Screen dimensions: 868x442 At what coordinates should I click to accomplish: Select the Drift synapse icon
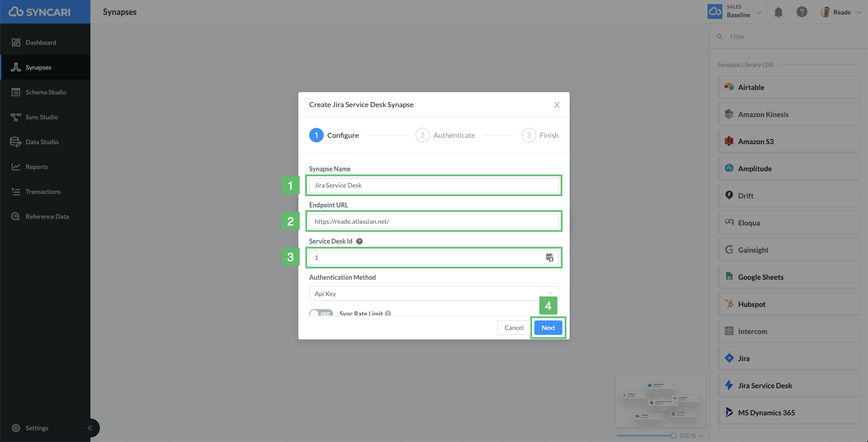[x=729, y=195]
